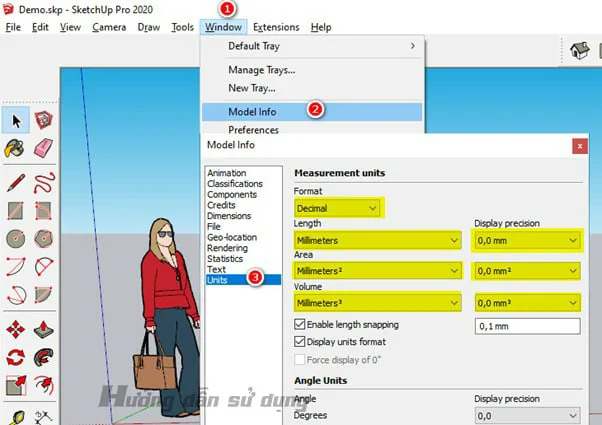Screen dimensions: 602x425
Task: Select the 3 Point Arc tool
Action: click(16, 295)
